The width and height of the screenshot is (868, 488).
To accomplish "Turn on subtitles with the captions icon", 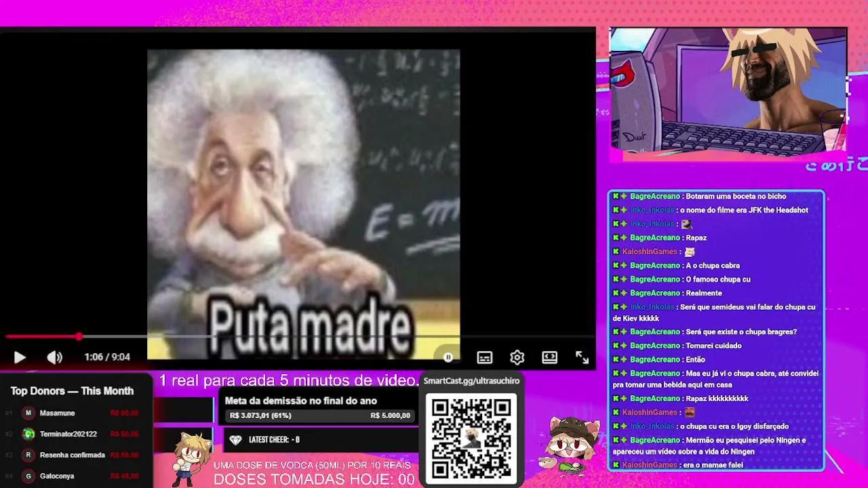I will click(484, 357).
